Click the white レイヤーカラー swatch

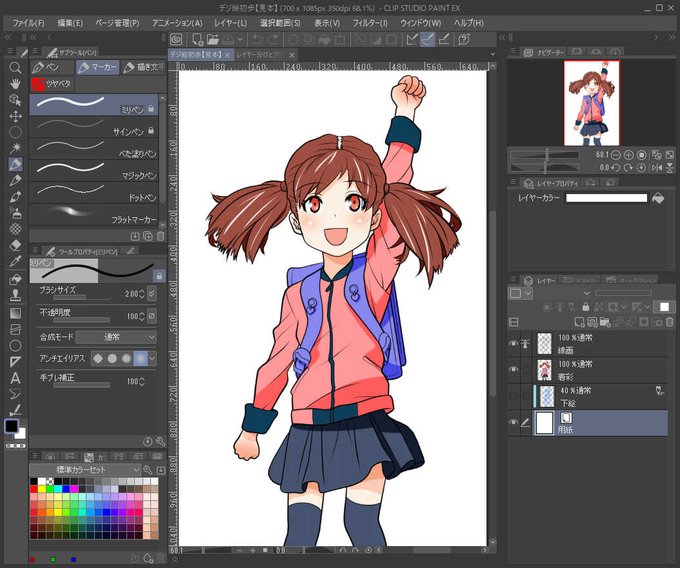coord(606,198)
